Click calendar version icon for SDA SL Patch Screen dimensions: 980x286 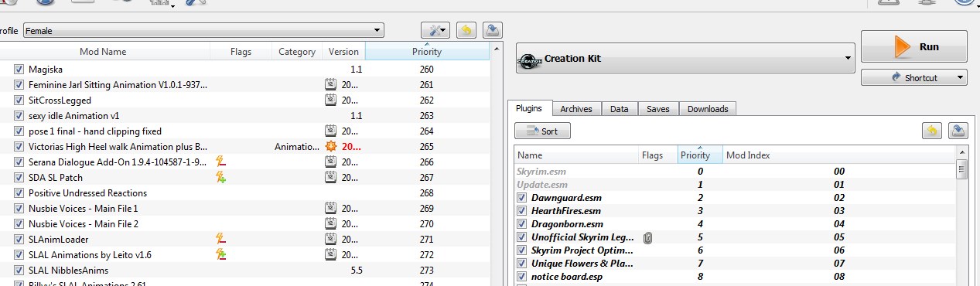pyautogui.click(x=330, y=178)
